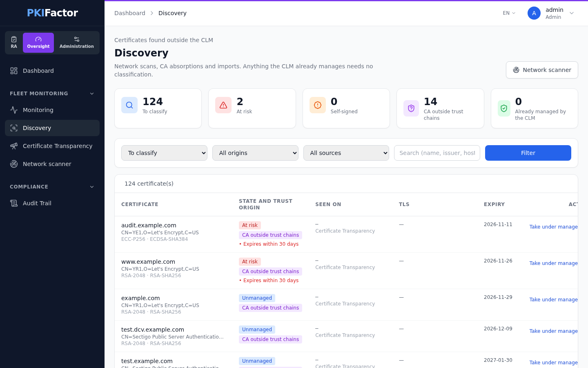
Task: Open Audit Trail menu item
Action: pyautogui.click(x=52, y=203)
